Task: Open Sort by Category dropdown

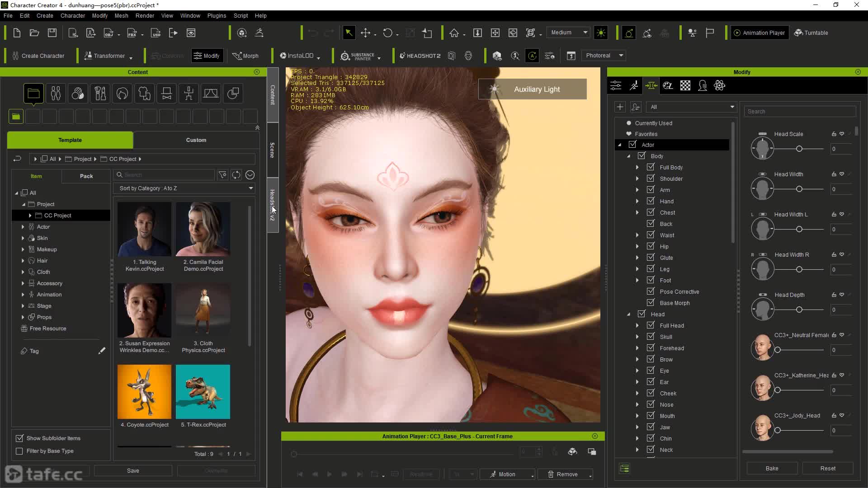Action: (x=184, y=188)
